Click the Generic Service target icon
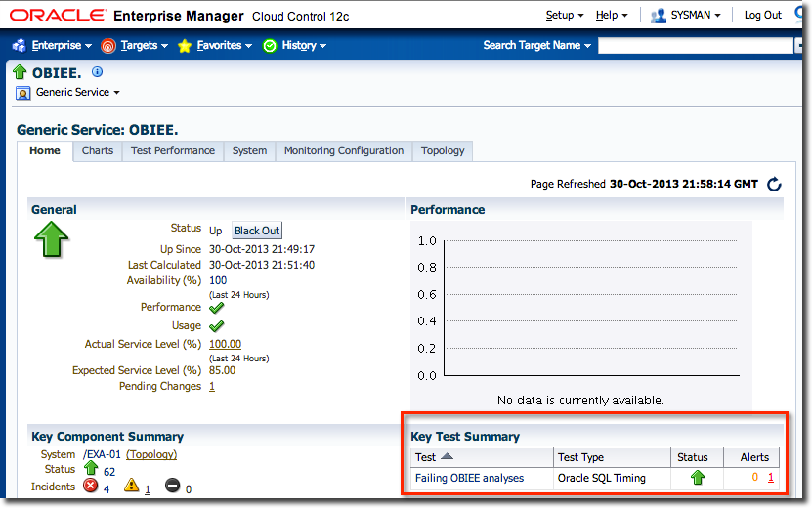Image resolution: width=812 pixels, height=508 pixels. [x=22, y=93]
